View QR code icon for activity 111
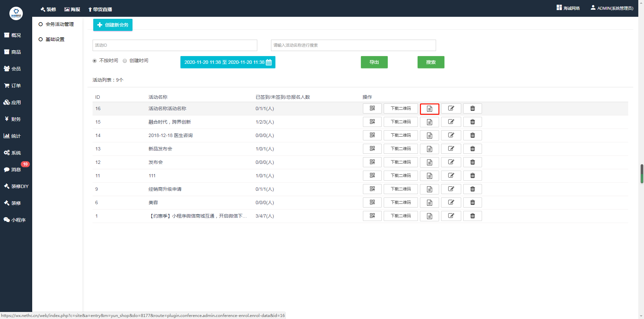This screenshot has height=319, width=644. pos(372,176)
